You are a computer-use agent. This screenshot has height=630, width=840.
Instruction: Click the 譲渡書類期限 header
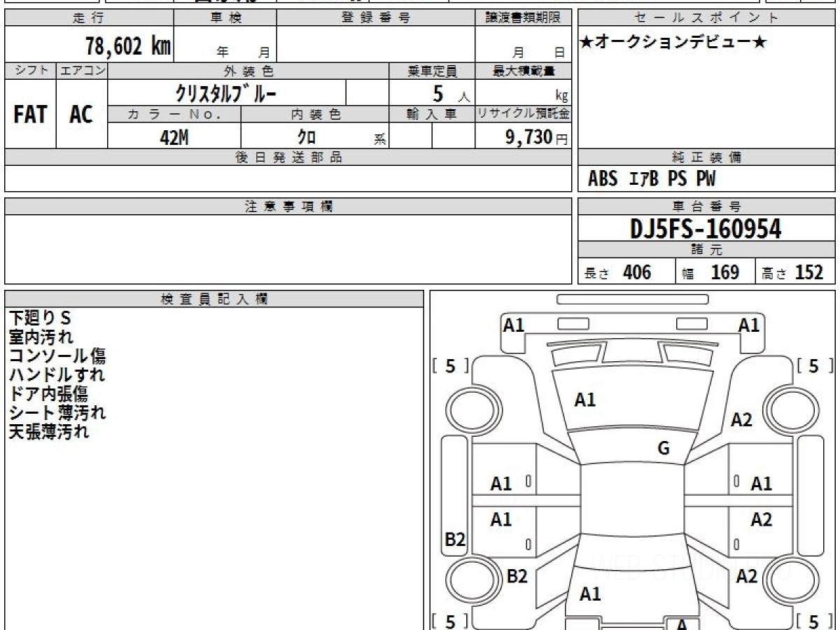click(x=523, y=18)
